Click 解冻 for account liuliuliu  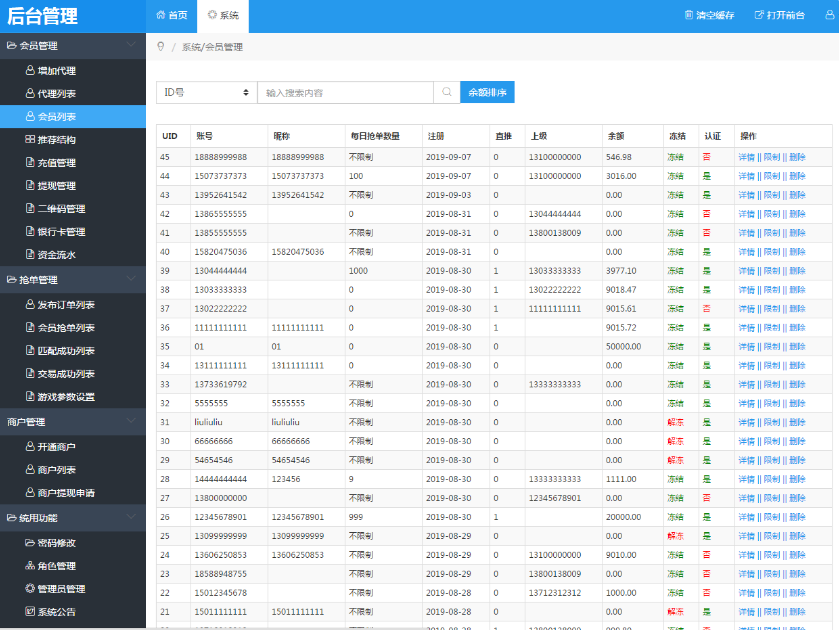(x=675, y=422)
